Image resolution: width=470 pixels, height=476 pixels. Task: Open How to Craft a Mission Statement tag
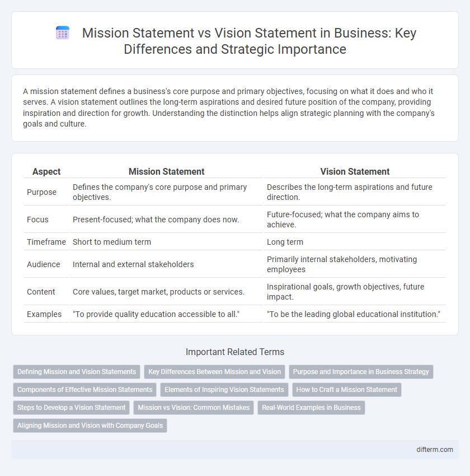click(346, 390)
